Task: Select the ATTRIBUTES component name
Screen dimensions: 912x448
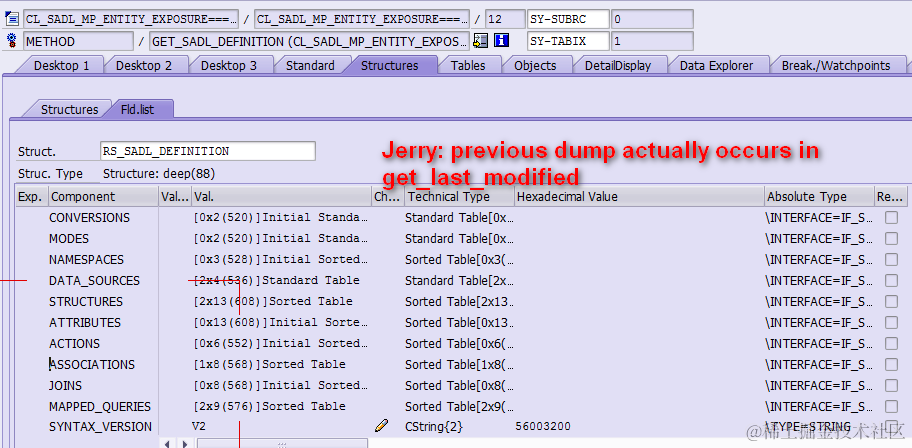Action: coord(85,322)
